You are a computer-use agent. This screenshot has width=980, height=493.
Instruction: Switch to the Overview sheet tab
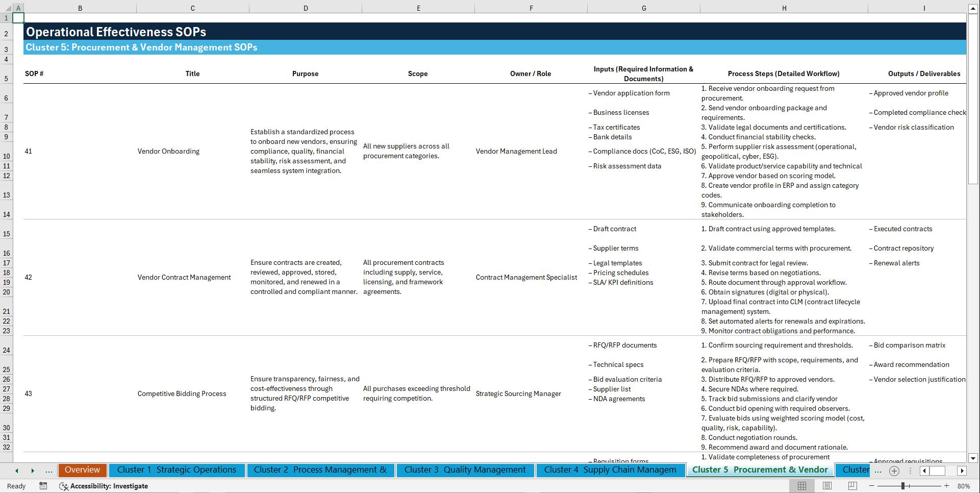click(x=82, y=470)
